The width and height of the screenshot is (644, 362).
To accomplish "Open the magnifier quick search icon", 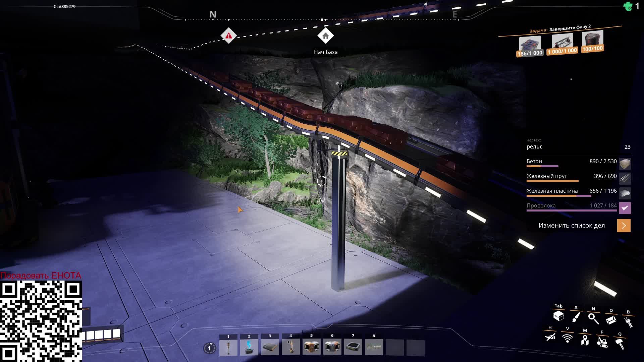I will pyautogui.click(x=593, y=318).
